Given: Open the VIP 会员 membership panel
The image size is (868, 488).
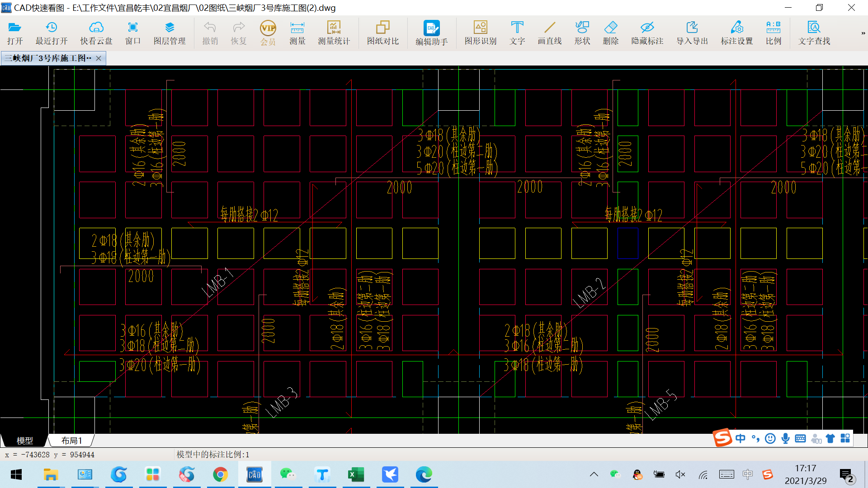Looking at the screenshot, I should 268,33.
